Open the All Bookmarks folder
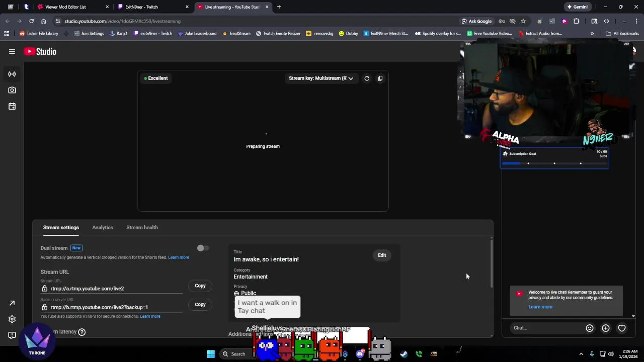This screenshot has height=362, width=644. point(622,34)
